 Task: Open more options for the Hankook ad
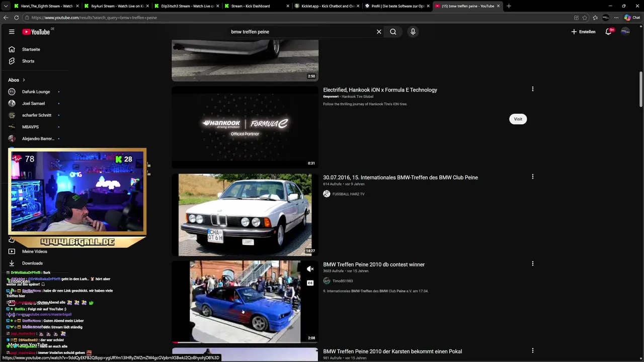pyautogui.click(x=532, y=89)
